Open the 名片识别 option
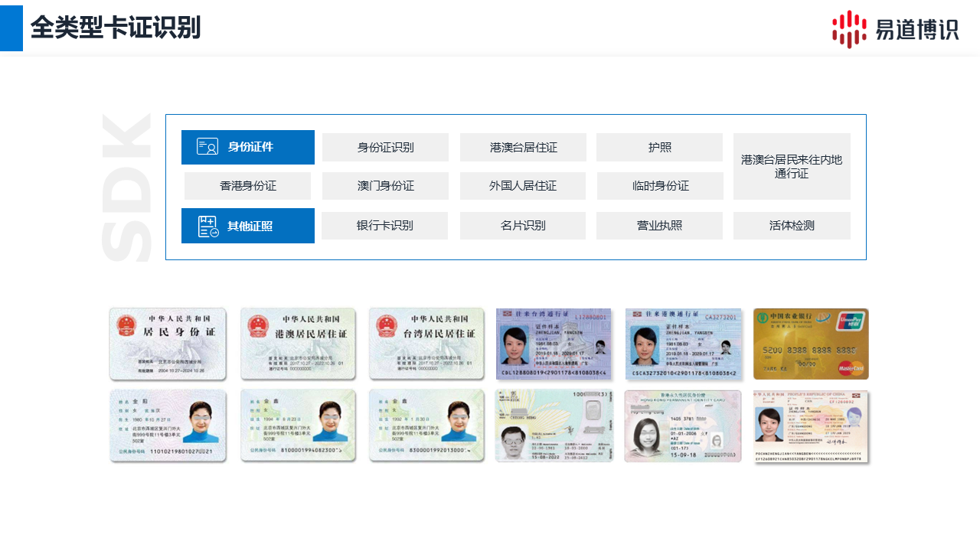The height and width of the screenshot is (551, 980). pyautogui.click(x=523, y=226)
